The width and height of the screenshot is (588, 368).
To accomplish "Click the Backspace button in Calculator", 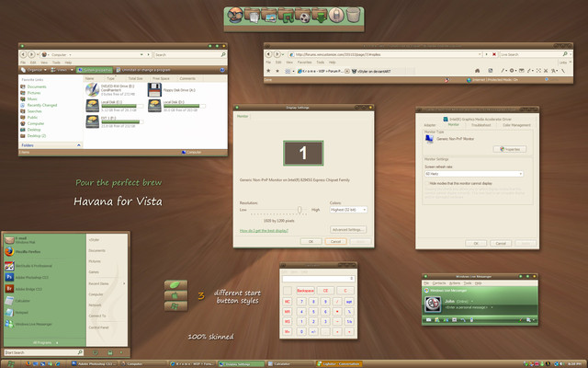I will click(305, 291).
